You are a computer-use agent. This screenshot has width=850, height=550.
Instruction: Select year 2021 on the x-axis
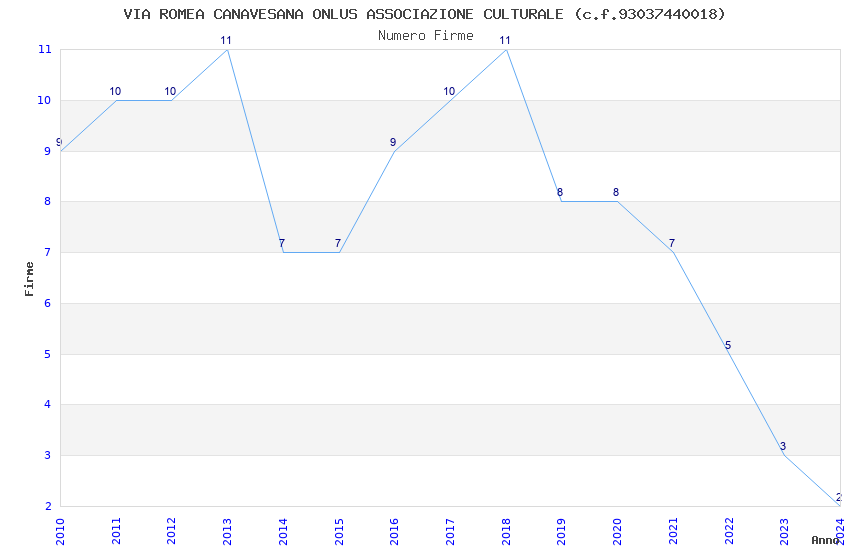click(x=673, y=532)
